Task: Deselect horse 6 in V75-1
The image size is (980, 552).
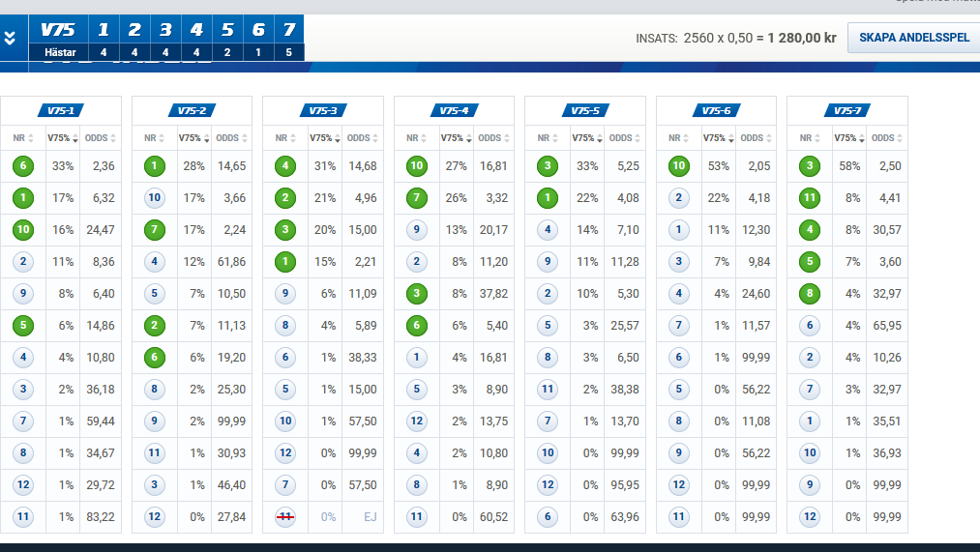Action: (23, 166)
